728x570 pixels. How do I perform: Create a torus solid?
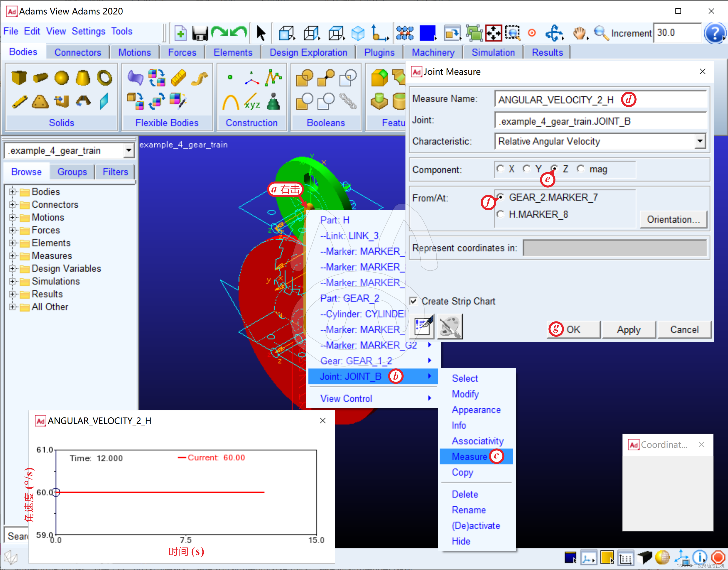(x=104, y=78)
